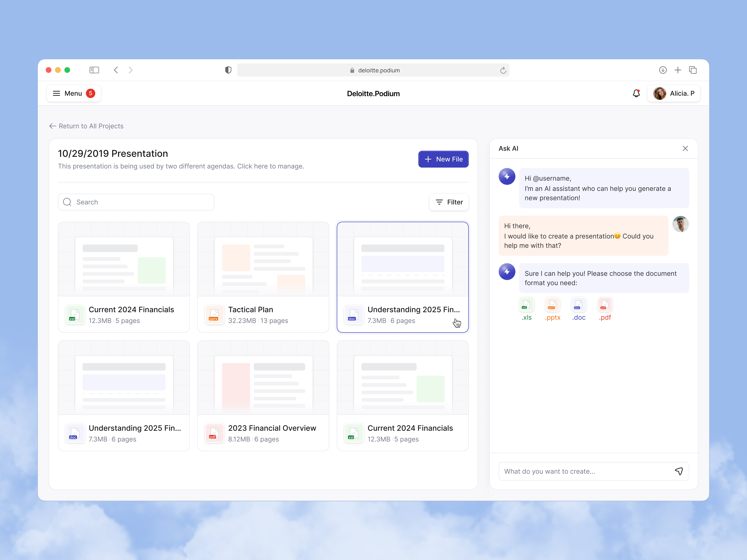Show browser tab overview icon
The width and height of the screenshot is (747, 560).
[693, 70]
